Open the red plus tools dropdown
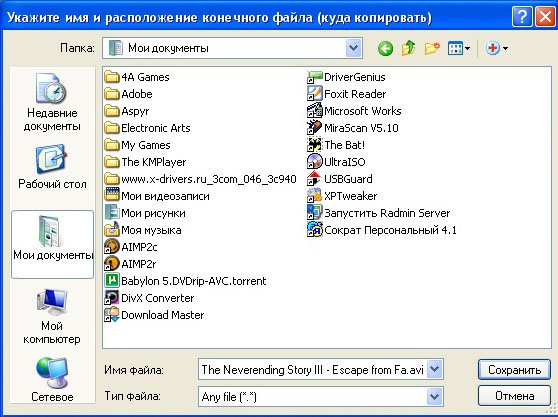Viewport: 558px width, 417px height. 497,48
